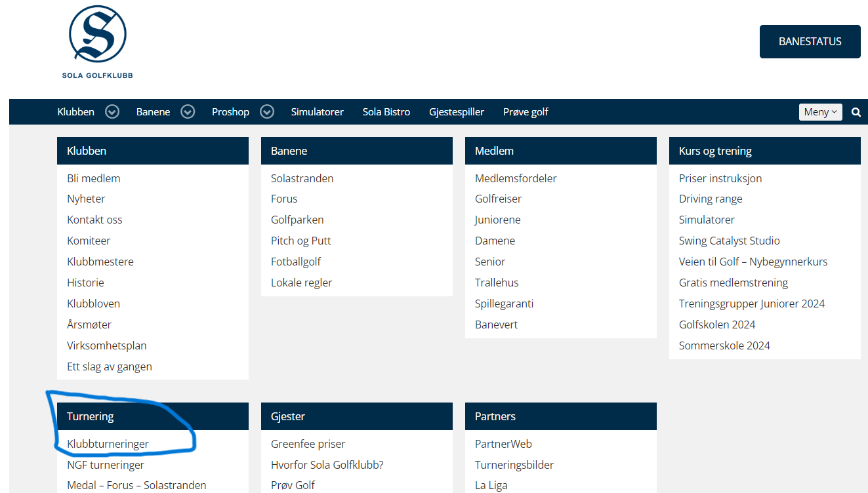Open Gjestespiller in the navigation bar

coord(457,112)
